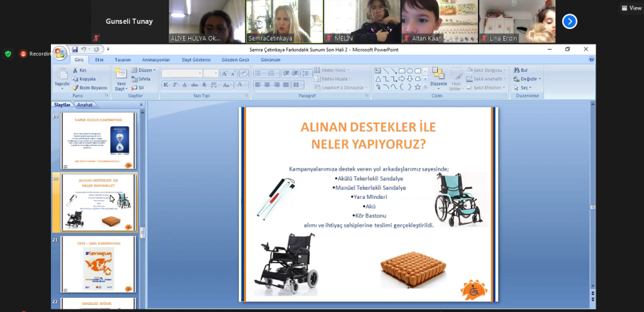Viewport: 644px width, 312px height.
Task: Save the presentation with Quick Access save icon
Action: click(75, 50)
